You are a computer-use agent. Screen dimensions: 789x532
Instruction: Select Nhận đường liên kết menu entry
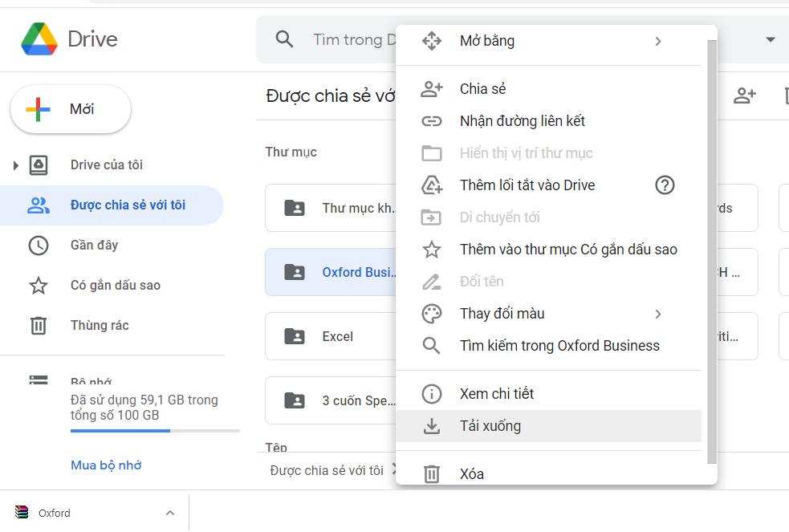(x=522, y=121)
